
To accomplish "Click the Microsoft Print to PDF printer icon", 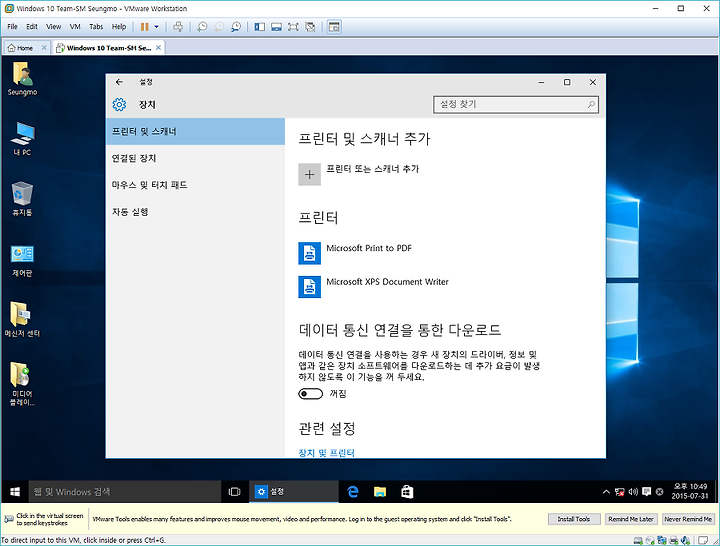I will click(309, 253).
